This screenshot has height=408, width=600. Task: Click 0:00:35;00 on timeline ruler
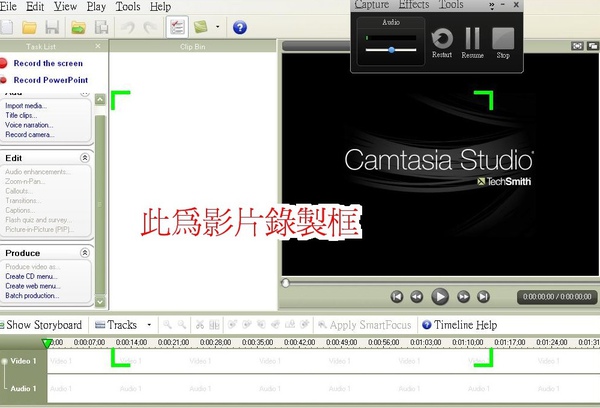pos(257,342)
